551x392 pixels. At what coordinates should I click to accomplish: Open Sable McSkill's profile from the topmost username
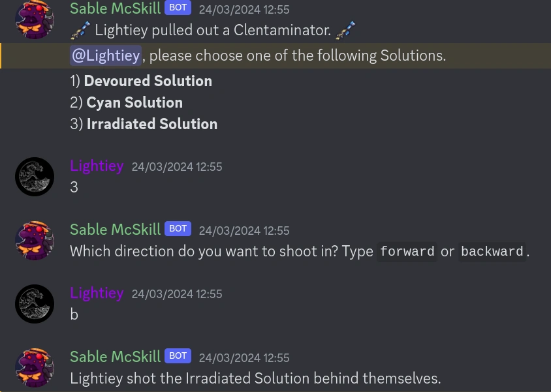pos(115,8)
